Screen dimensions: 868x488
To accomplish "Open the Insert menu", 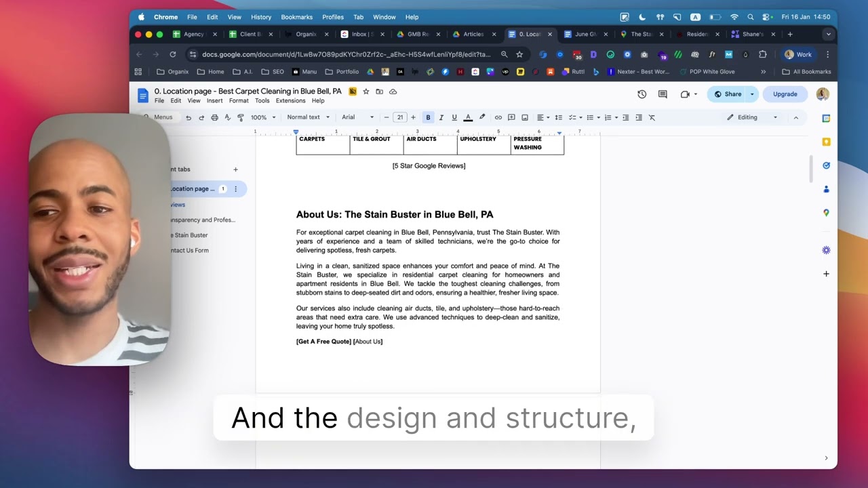I will pos(214,101).
